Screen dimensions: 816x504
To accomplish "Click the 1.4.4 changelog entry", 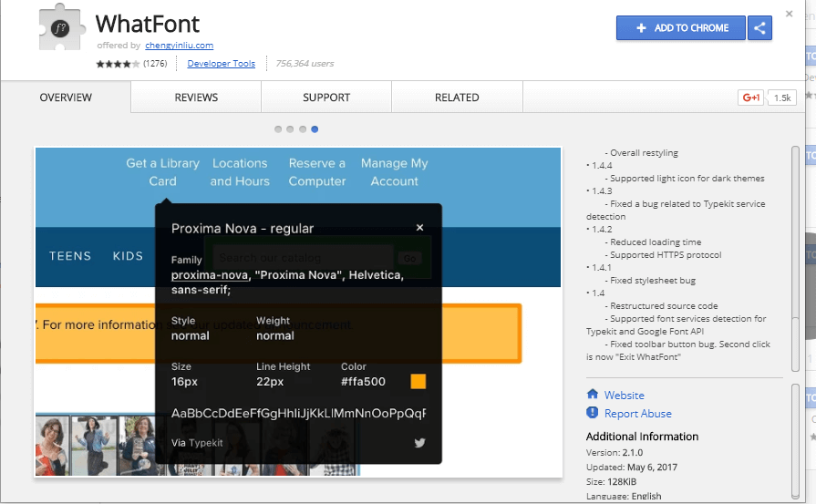I will tap(602, 165).
